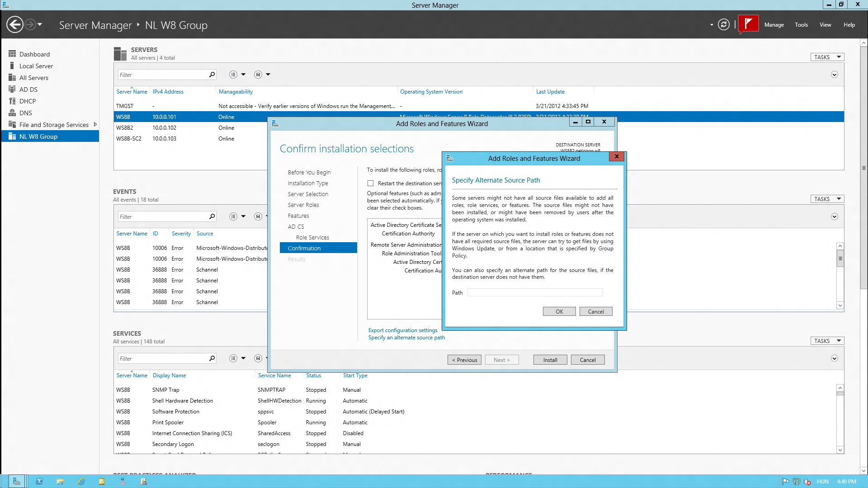Image resolution: width=868 pixels, height=488 pixels.
Task: Check Restart the destination server checkbox
Action: coord(371,183)
